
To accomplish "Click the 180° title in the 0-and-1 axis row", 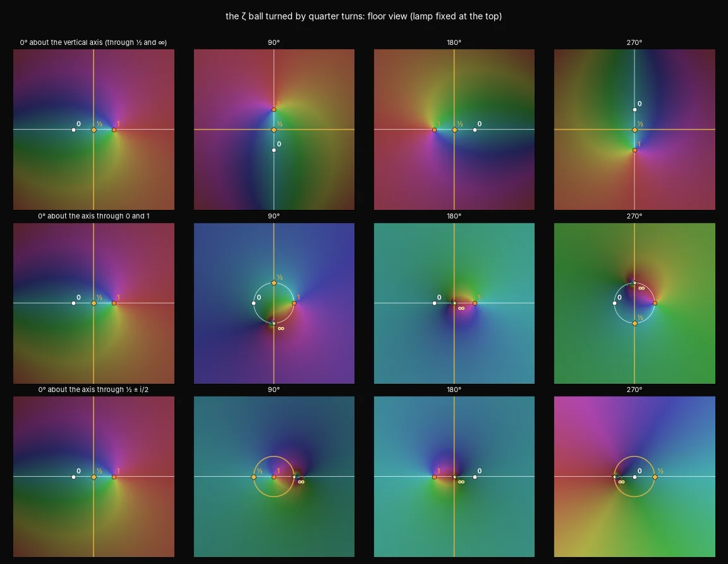I will (454, 216).
